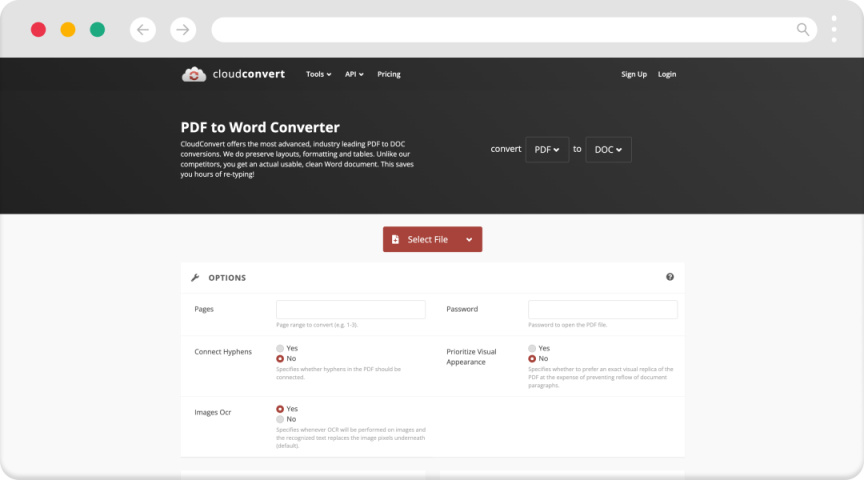Click the Images Ocr label
The image size is (864, 480).
pos(212,412)
